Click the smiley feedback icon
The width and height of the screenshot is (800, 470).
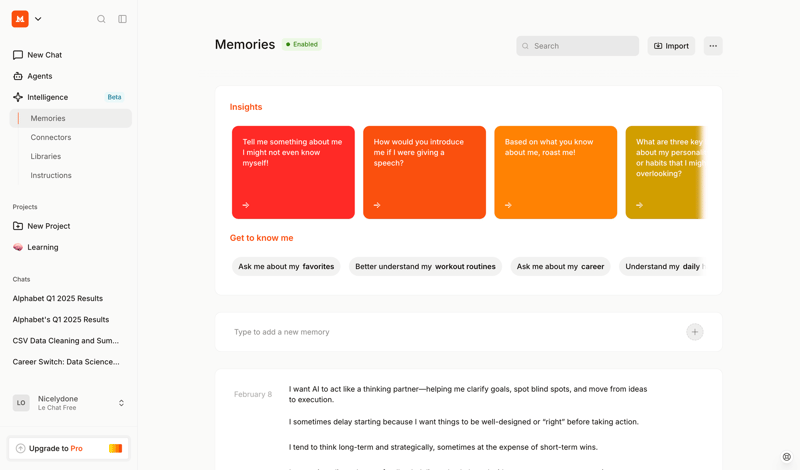click(786, 457)
